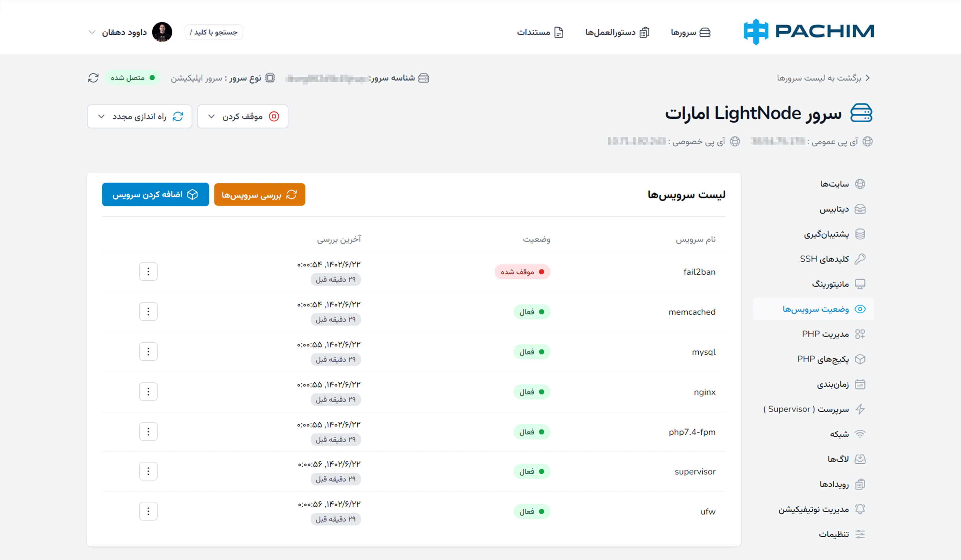Viewport: 961px width, 560px height.
Task: Click the monitor icon for مانیتورینگ
Action: 860,284
